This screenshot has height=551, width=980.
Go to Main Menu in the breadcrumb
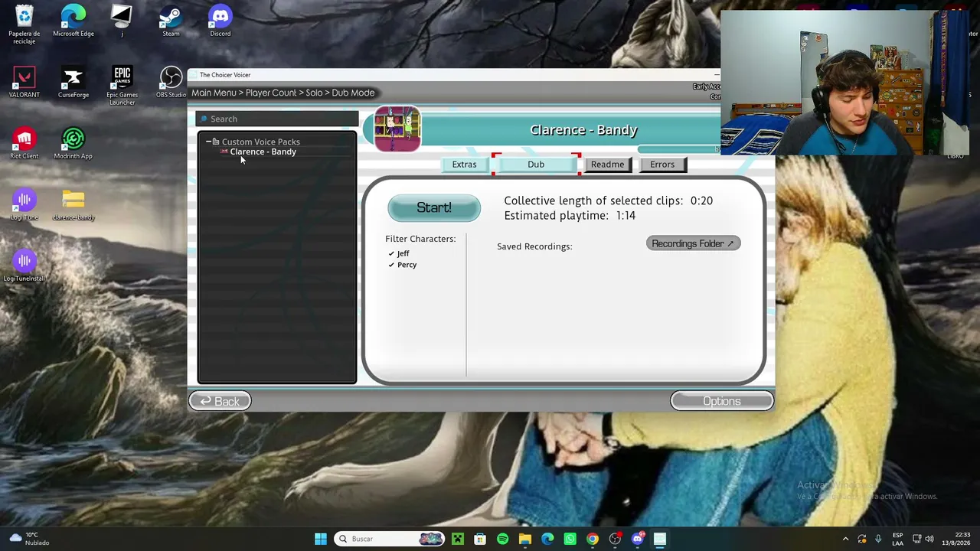[x=214, y=93]
